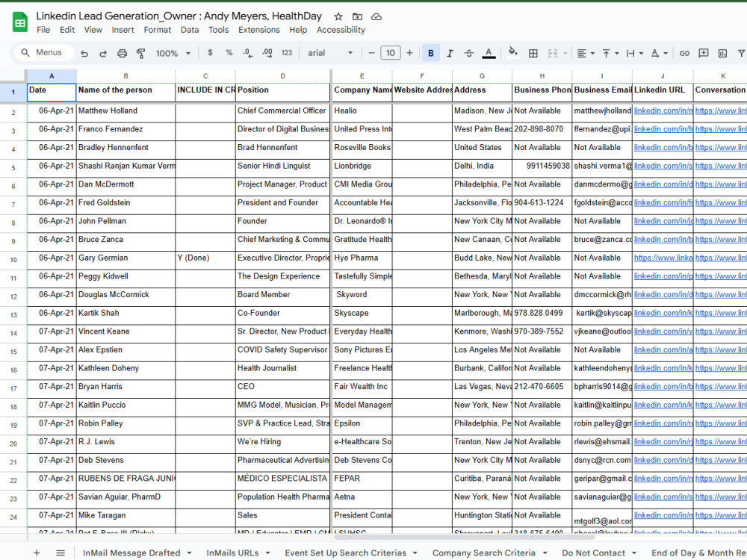
Task: Select the Paint format tool
Action: [140, 53]
